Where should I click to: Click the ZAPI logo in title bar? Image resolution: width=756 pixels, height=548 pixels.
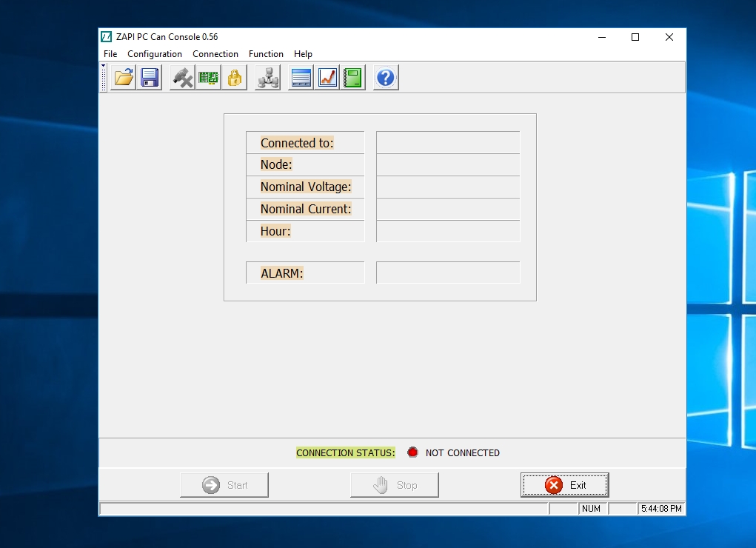coord(106,37)
